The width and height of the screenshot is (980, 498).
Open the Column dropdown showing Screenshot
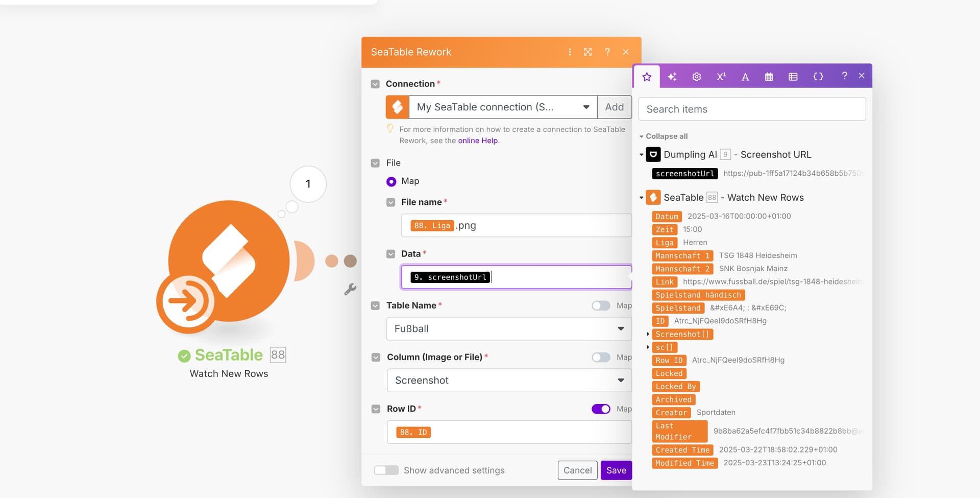(509, 381)
